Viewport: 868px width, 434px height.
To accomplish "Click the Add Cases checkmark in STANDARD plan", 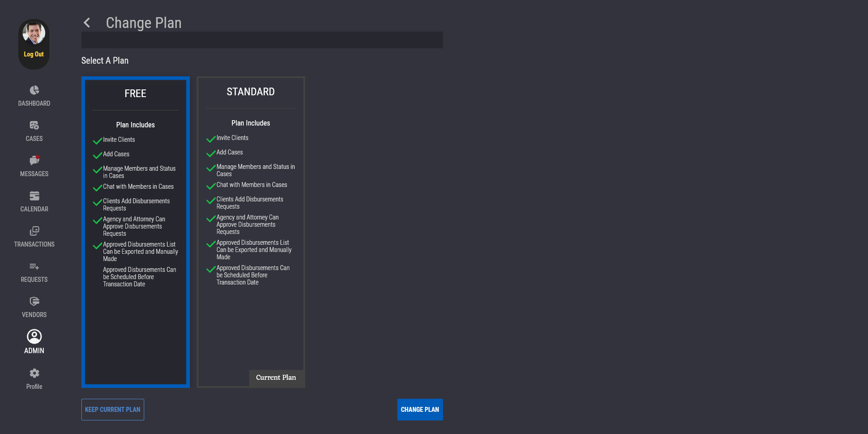I will tap(211, 154).
